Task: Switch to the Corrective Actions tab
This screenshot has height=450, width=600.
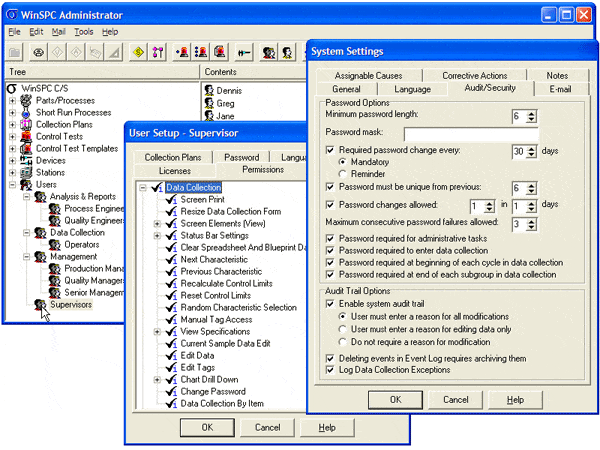Action: [x=474, y=75]
